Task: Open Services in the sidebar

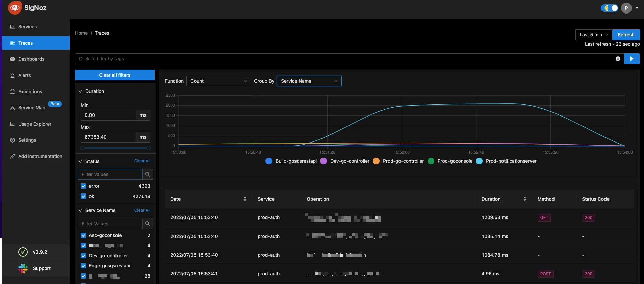Action: point(36,27)
